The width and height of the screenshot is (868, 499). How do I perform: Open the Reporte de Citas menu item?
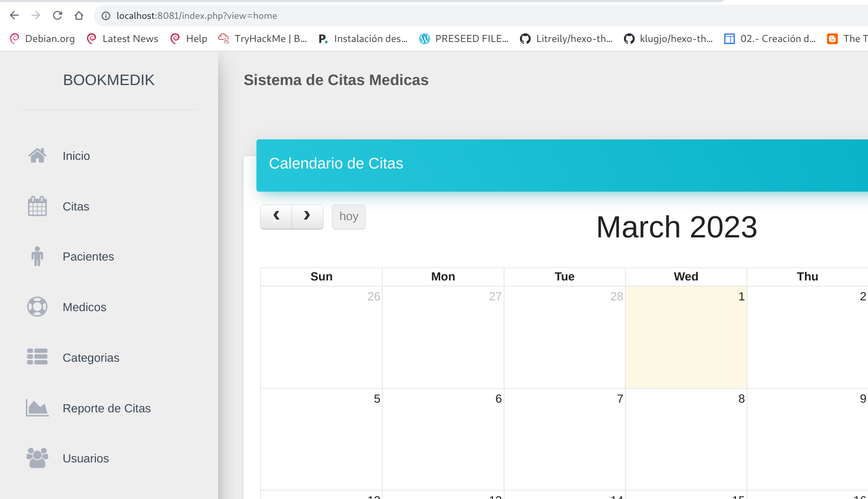click(107, 409)
